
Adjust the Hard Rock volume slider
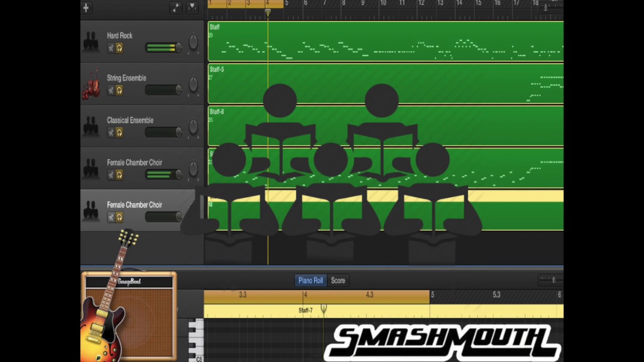[164, 48]
